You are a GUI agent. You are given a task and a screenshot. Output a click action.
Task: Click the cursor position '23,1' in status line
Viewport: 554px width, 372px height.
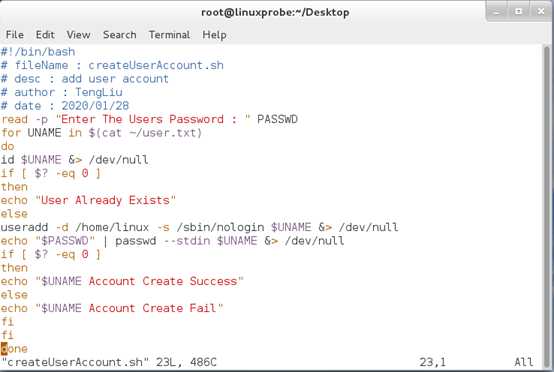(433, 362)
